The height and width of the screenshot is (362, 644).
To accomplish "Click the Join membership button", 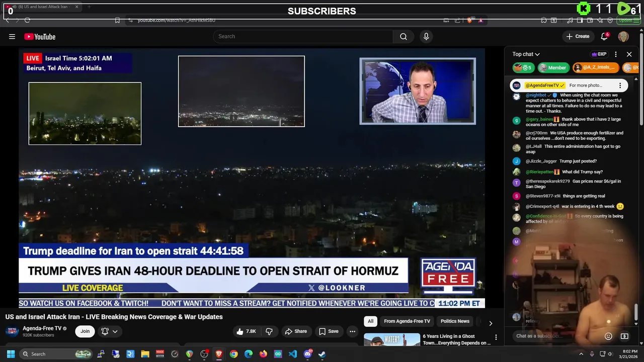I will [85, 331].
